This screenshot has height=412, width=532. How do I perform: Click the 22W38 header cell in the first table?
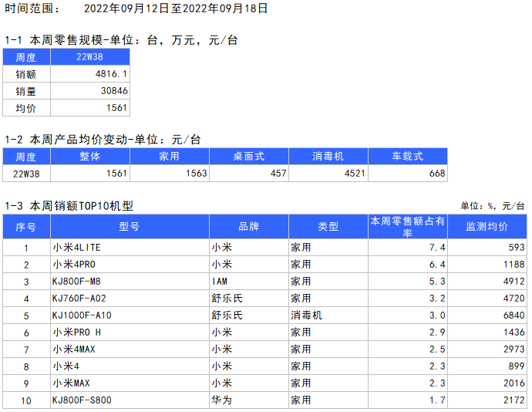tap(90, 57)
